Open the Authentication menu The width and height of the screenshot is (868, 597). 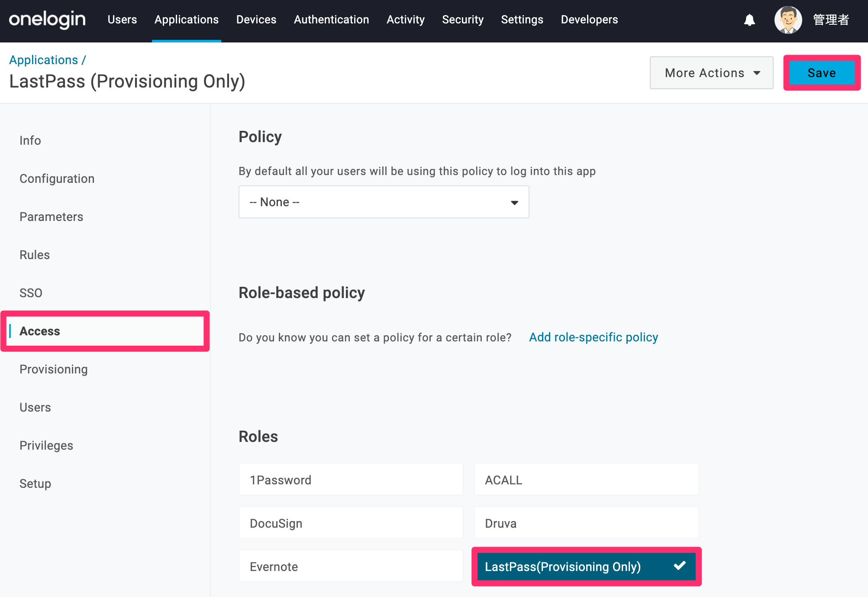pos(331,20)
